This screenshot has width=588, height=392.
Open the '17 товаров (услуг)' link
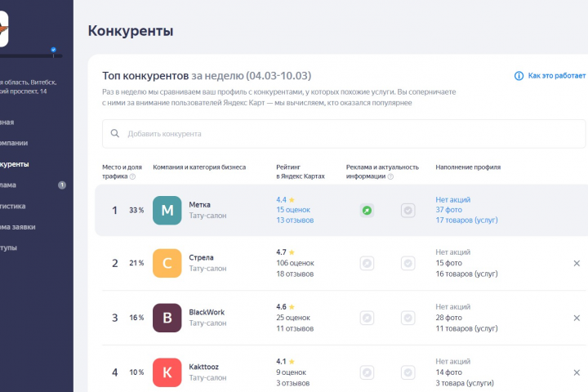tap(466, 220)
